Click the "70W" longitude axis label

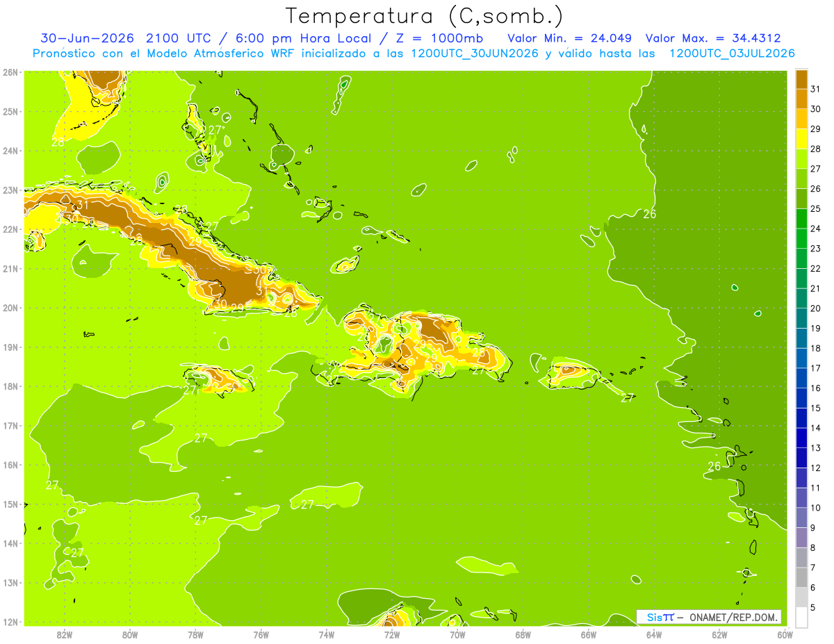pyautogui.click(x=457, y=634)
